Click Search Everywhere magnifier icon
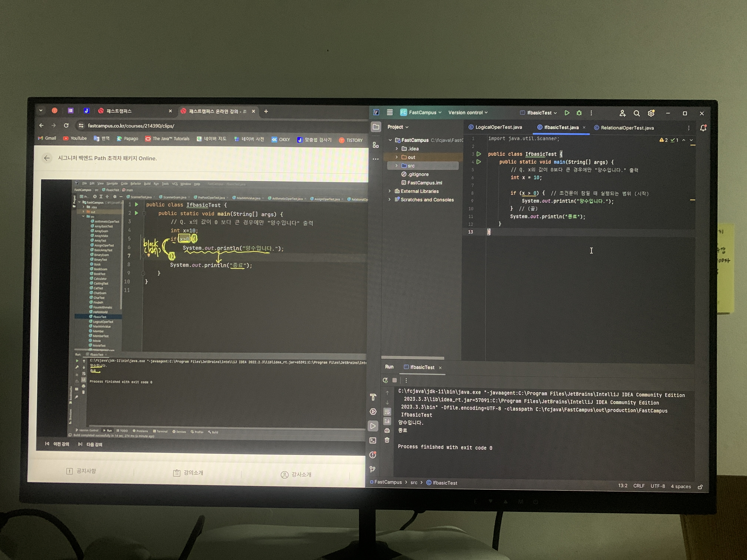Image resolution: width=747 pixels, height=560 pixels. point(637,113)
